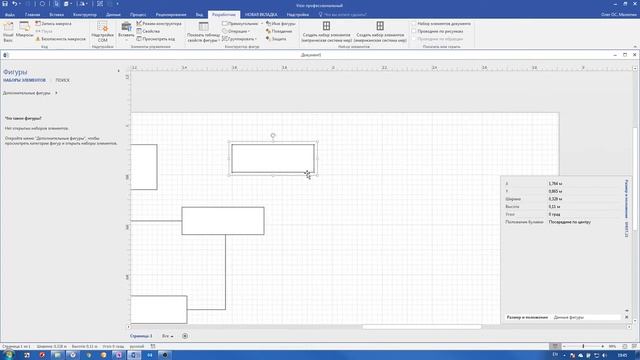Open control Свойства (Properties)
640x360 pixels.
click(x=148, y=31)
